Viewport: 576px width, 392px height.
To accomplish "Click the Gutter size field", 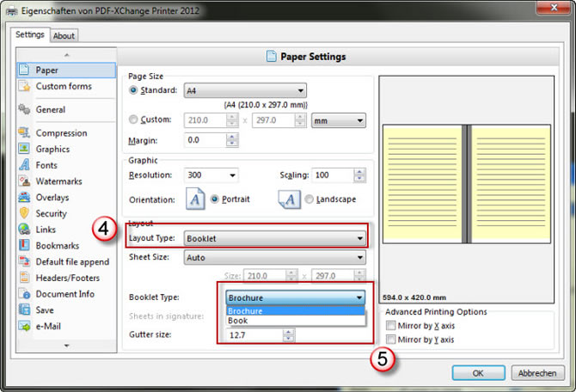I will 254,335.
